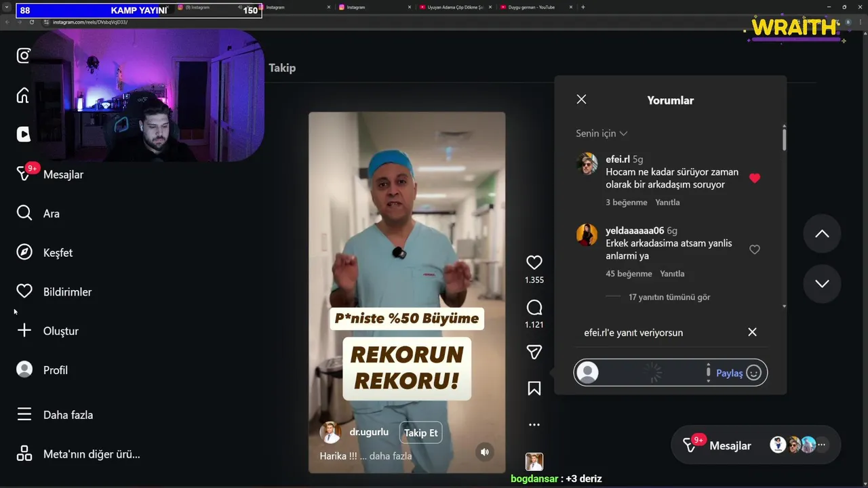Image resolution: width=868 pixels, height=488 pixels.
Task: Open the audio thumbnail below reel actions
Action: (x=534, y=462)
